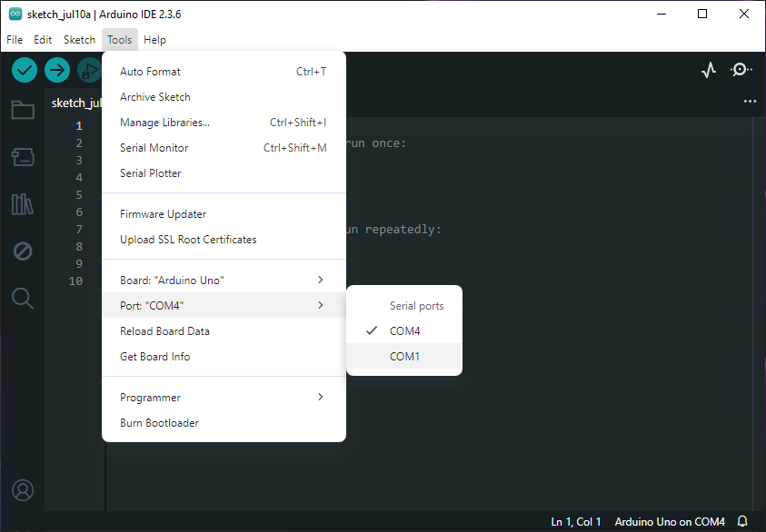The height and width of the screenshot is (532, 766).
Task: Click the Arduino logo in title bar
Action: [15, 15]
